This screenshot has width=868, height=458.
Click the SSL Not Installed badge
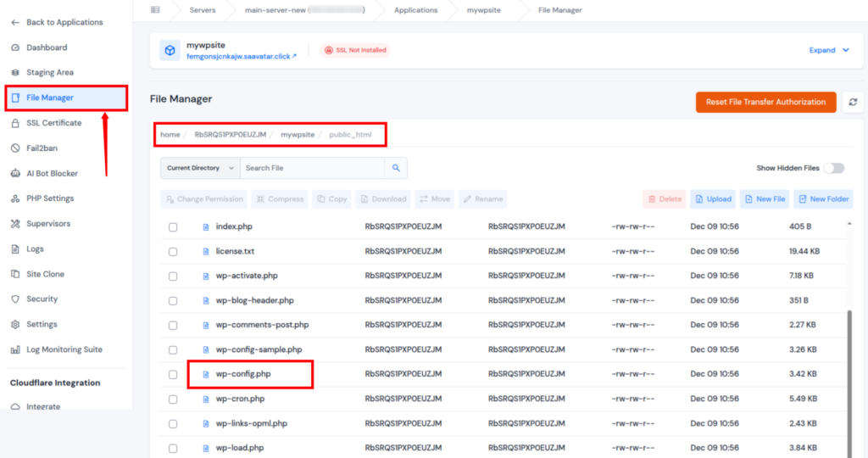[355, 50]
